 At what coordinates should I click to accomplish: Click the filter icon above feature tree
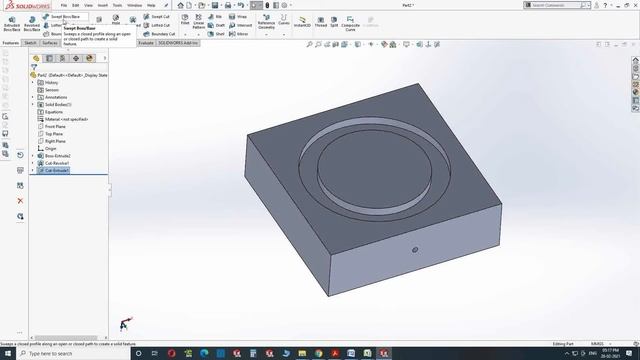(34, 67)
